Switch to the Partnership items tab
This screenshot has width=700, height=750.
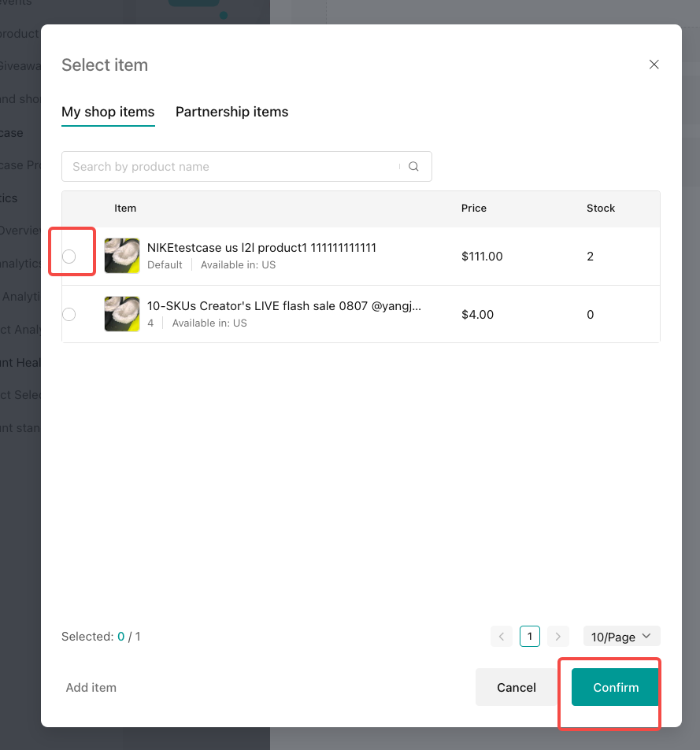point(231,112)
